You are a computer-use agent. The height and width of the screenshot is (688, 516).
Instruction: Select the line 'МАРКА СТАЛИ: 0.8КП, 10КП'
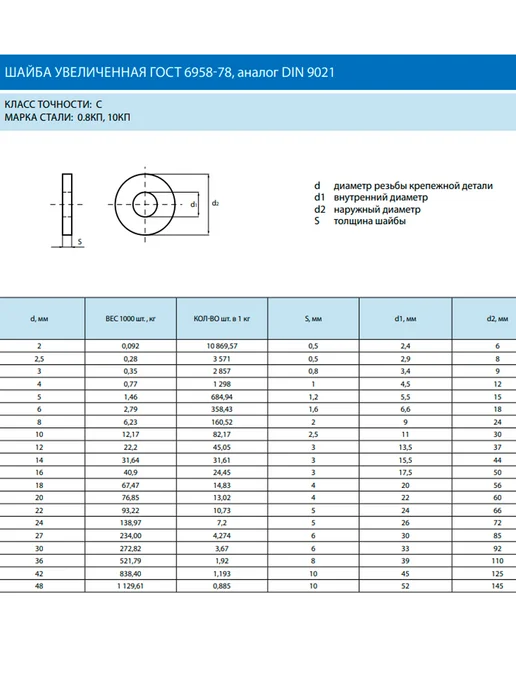(68, 118)
